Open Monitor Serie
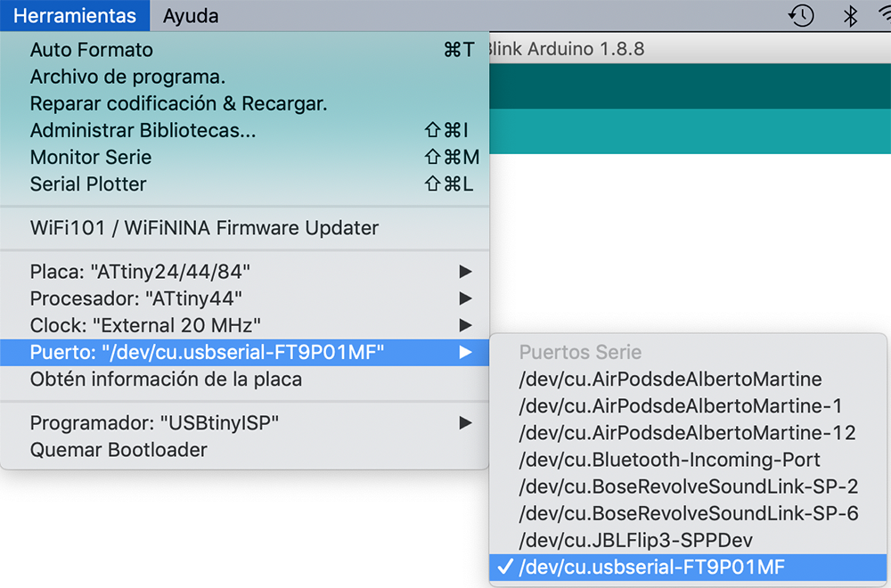Screen dimensions: 891x588 pyautogui.click(x=91, y=157)
